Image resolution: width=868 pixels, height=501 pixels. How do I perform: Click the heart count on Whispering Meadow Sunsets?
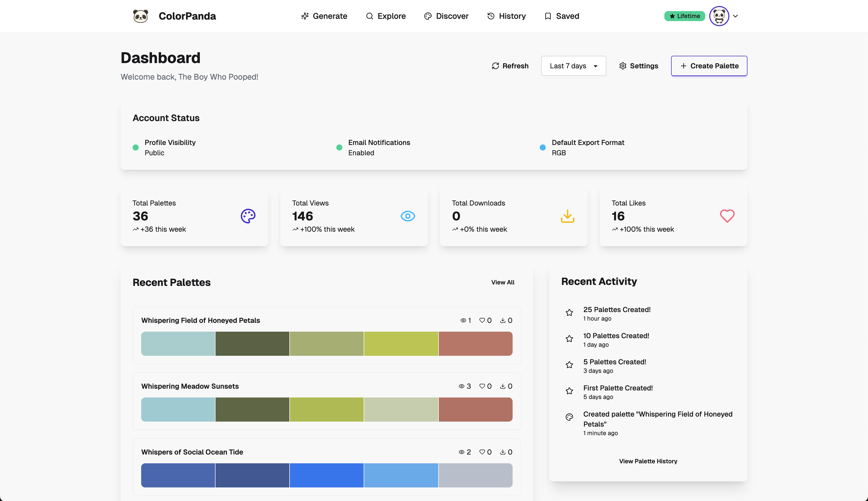[485, 386]
